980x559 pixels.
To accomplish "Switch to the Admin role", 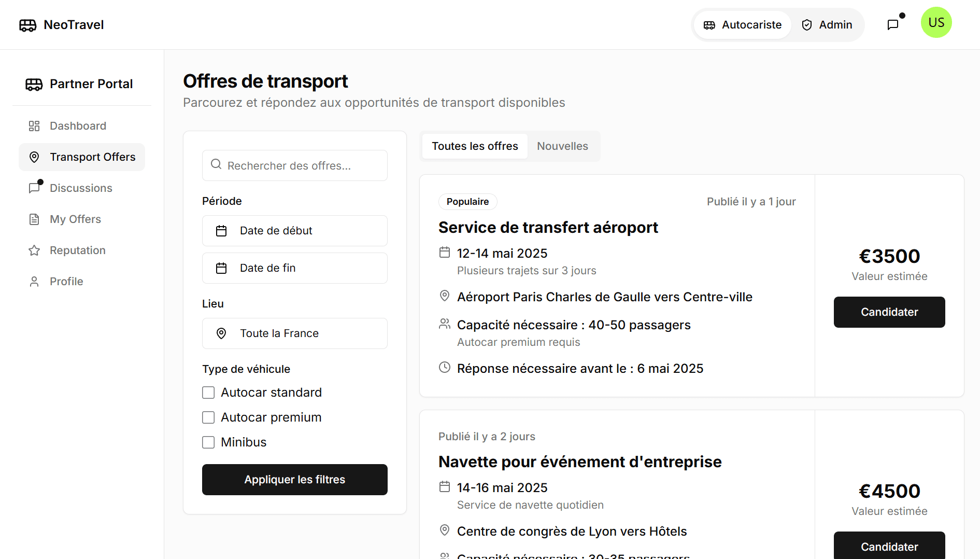I will pyautogui.click(x=827, y=25).
